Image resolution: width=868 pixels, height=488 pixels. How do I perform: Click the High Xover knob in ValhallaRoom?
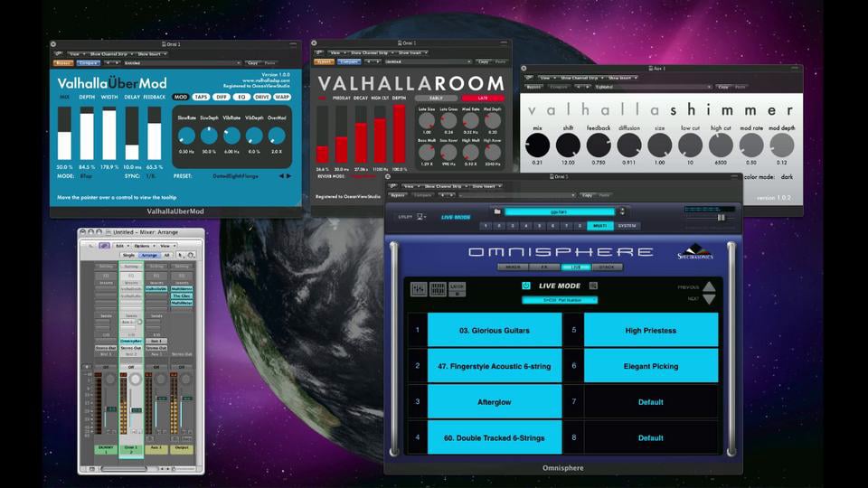tap(492, 152)
